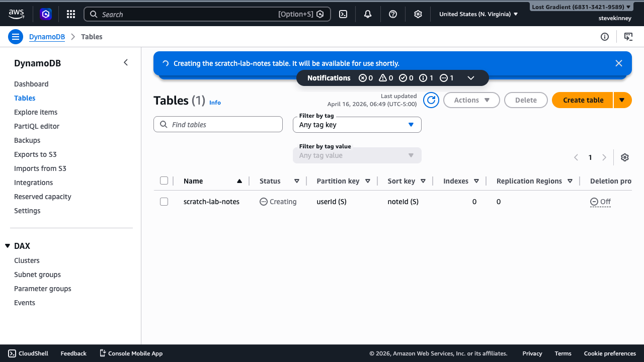The height and width of the screenshot is (362, 644).
Task: Open the help question mark icon
Action: pos(393,14)
